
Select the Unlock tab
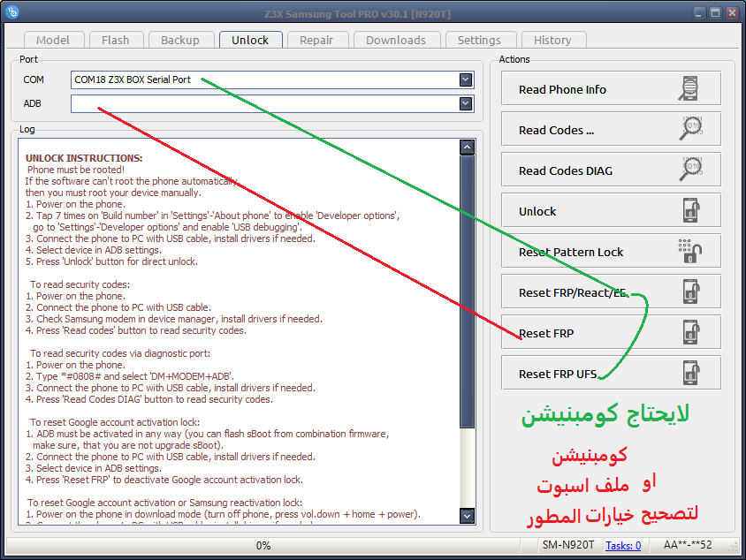pos(250,40)
